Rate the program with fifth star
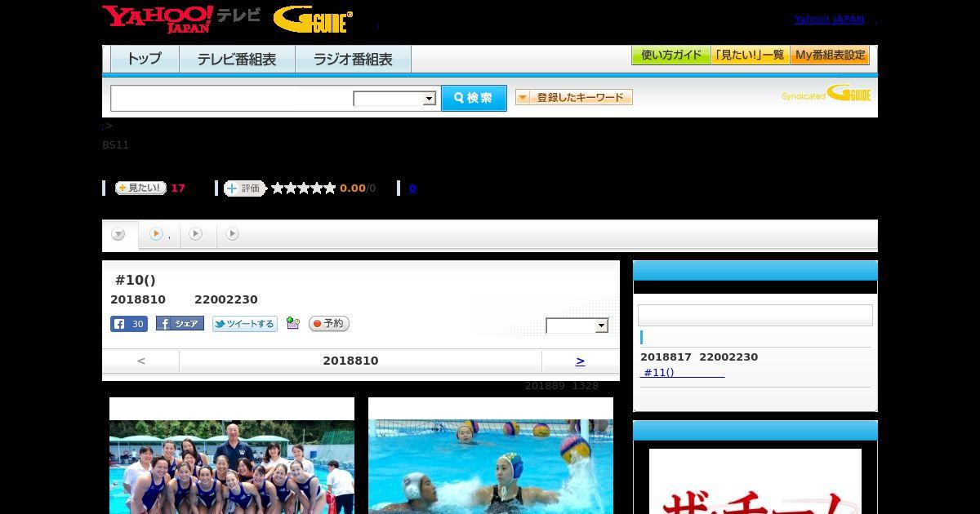 pos(330,188)
